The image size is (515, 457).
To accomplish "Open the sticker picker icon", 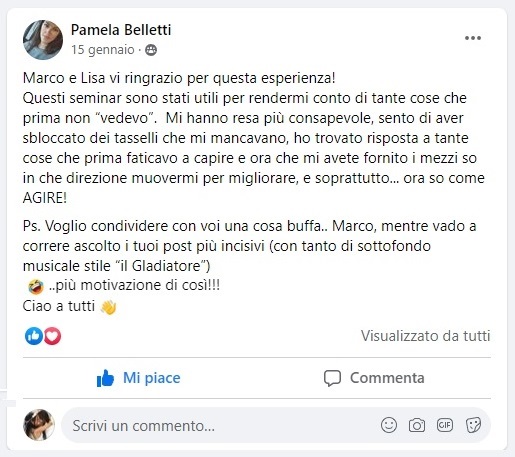I will point(473,425).
